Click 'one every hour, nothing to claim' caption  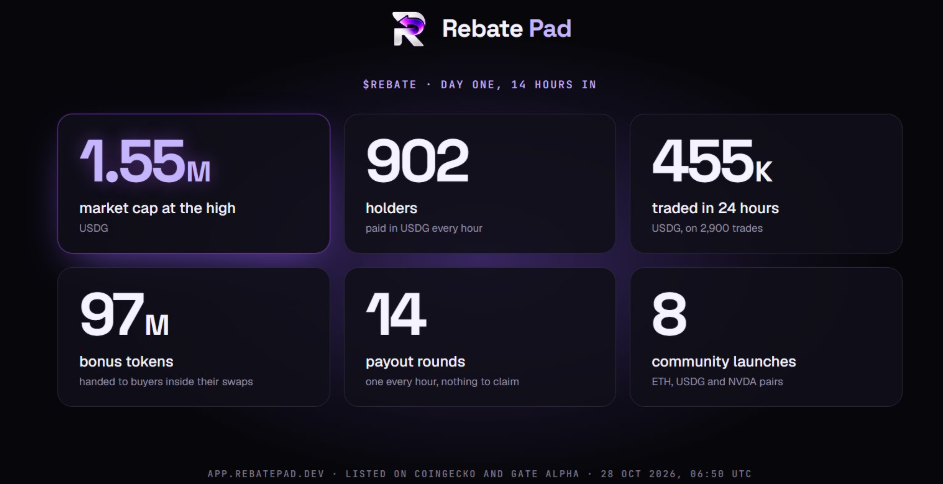click(442, 382)
